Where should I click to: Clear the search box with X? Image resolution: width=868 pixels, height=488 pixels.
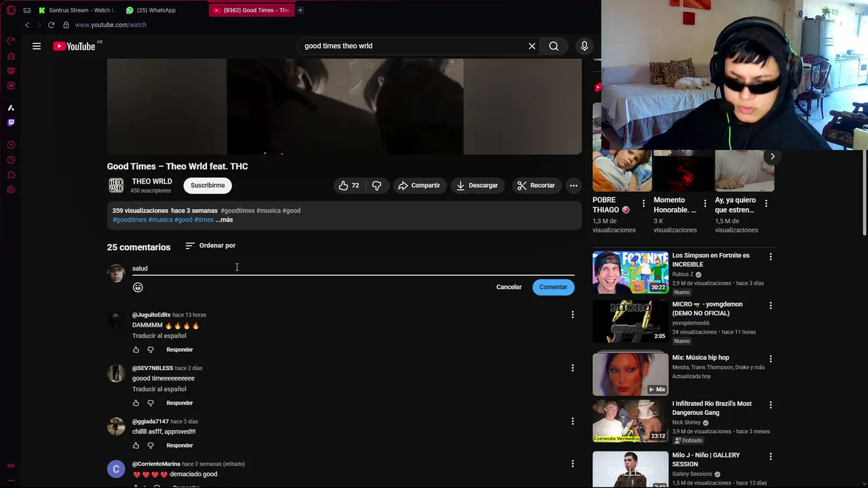coord(532,46)
